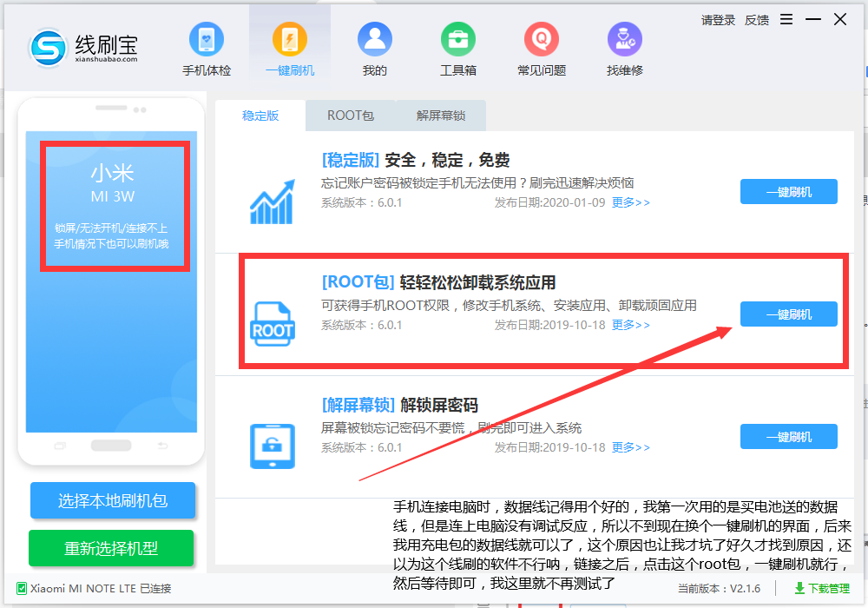Click the stable version chart icon

273,202
